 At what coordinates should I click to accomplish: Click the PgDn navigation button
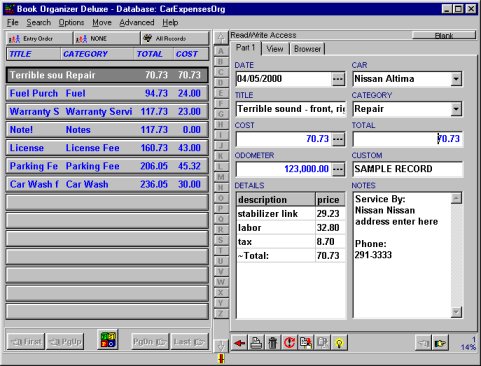tap(149, 342)
